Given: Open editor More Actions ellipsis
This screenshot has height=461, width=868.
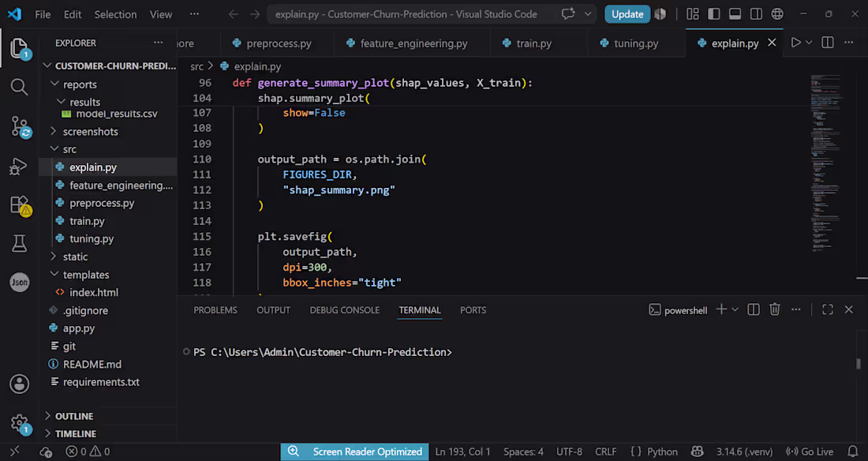Looking at the screenshot, I should click(848, 43).
